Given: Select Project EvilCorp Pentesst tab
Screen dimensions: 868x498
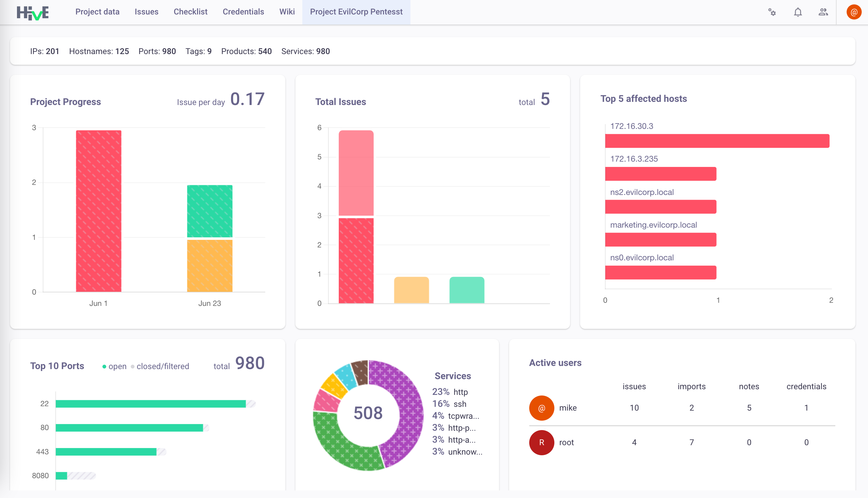Looking at the screenshot, I should 356,12.
